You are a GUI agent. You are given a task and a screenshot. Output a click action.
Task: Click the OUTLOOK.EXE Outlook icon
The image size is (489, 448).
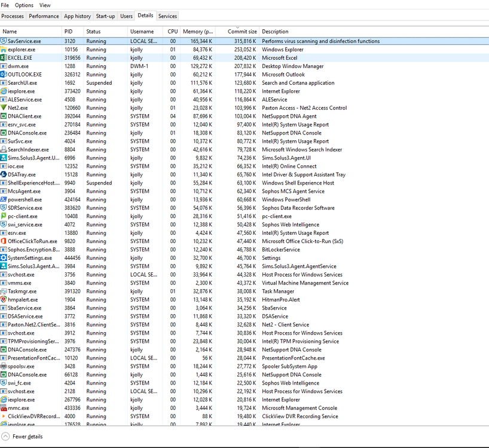(4, 75)
